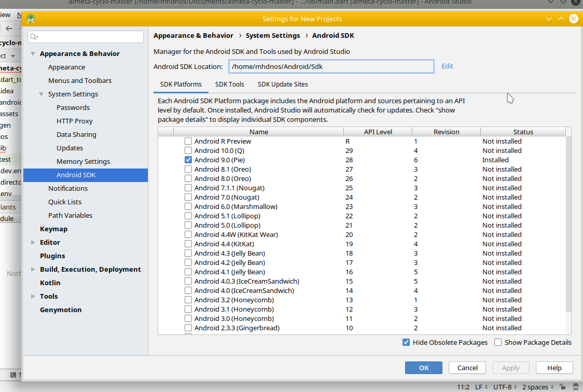This screenshot has height=392, width=583.
Task: Open the Keymap settings page
Action: [53, 229]
